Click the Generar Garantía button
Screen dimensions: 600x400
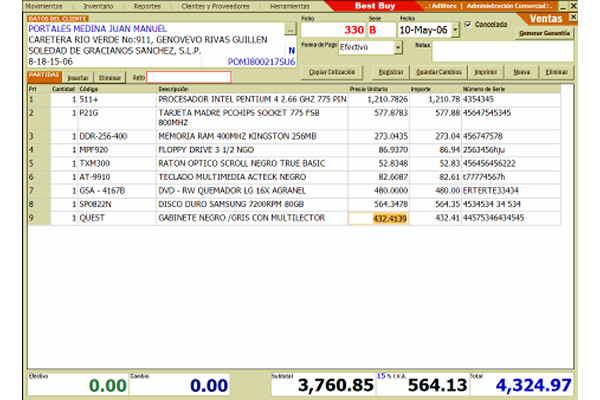(545, 34)
